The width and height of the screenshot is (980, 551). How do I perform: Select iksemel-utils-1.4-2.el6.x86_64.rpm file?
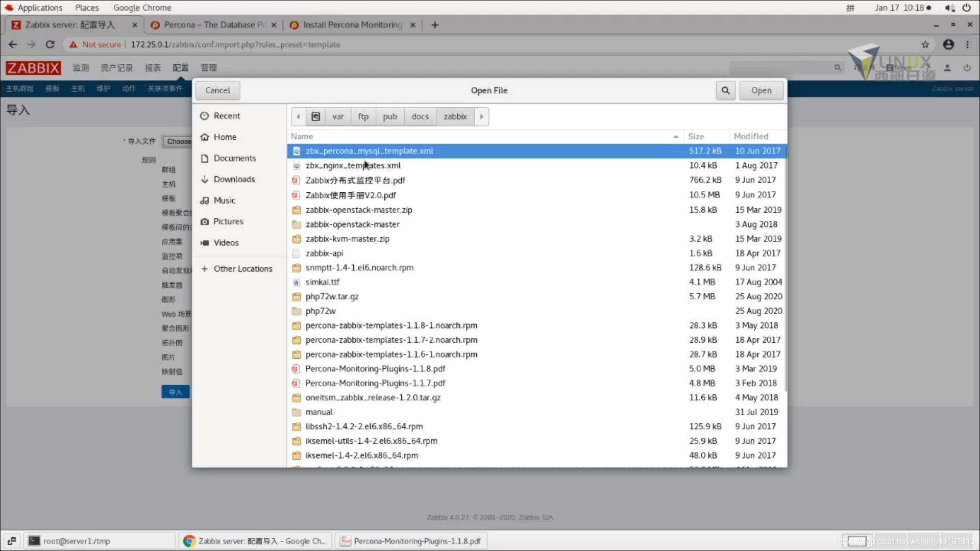(536, 441)
